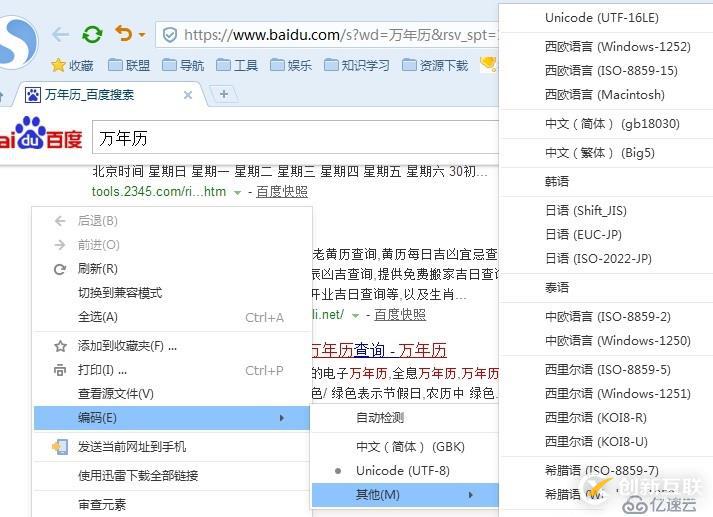Open the 知识学习 bookmark folder

pyautogui.click(x=357, y=65)
